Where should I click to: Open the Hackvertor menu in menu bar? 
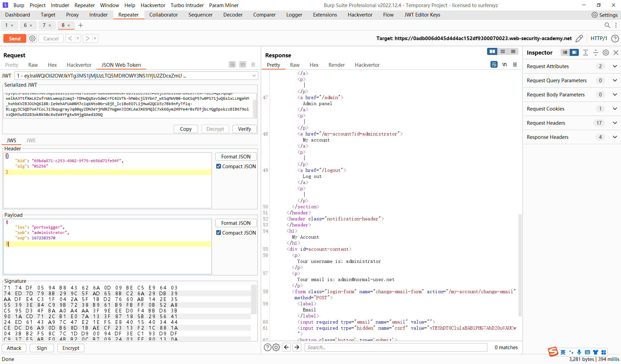coord(153,5)
